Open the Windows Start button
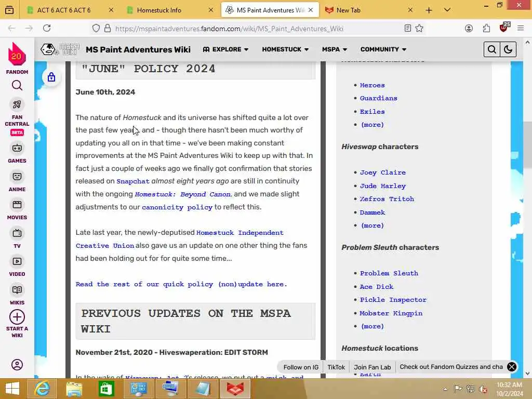This screenshot has height=399, width=532. point(12,389)
